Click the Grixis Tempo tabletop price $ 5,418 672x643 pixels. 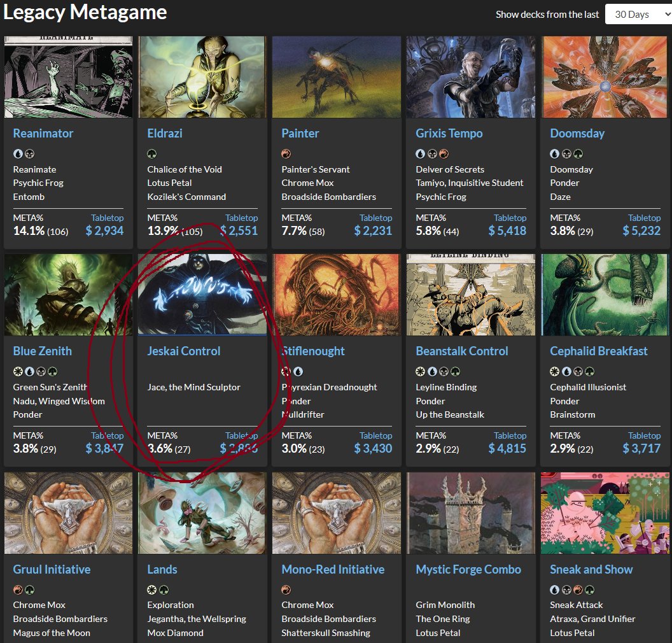[507, 230]
